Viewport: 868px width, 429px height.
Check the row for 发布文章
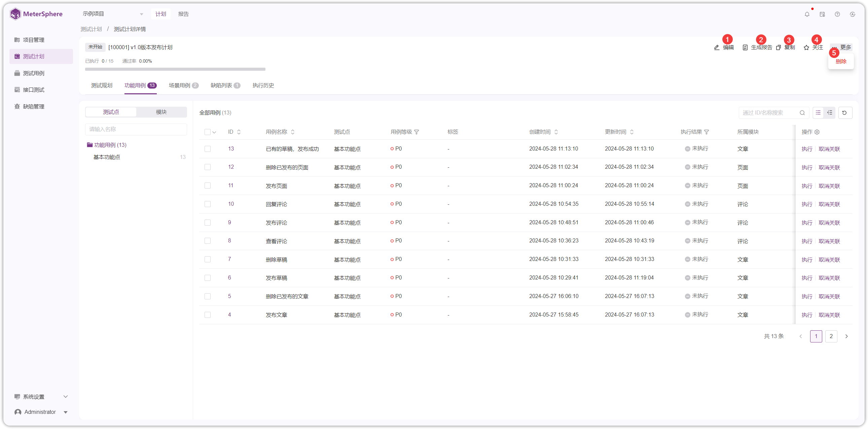[x=208, y=315]
